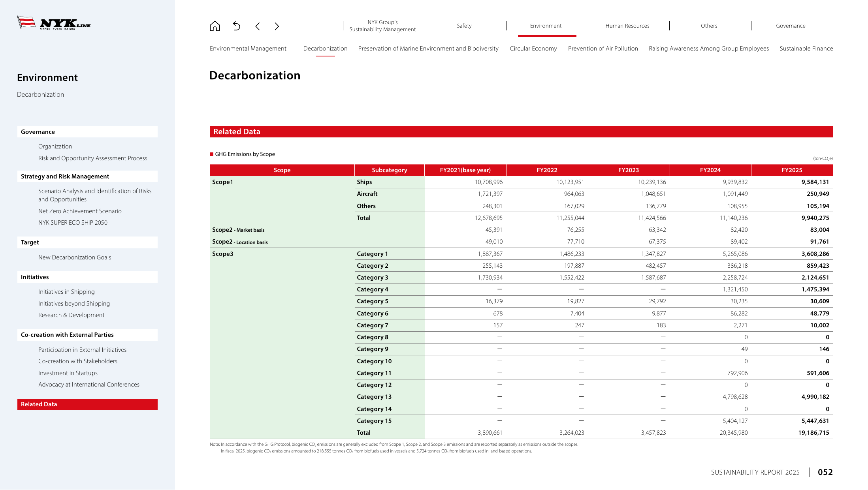Go to the home page icon
Screen dimensions: 868x490
[x=215, y=26]
